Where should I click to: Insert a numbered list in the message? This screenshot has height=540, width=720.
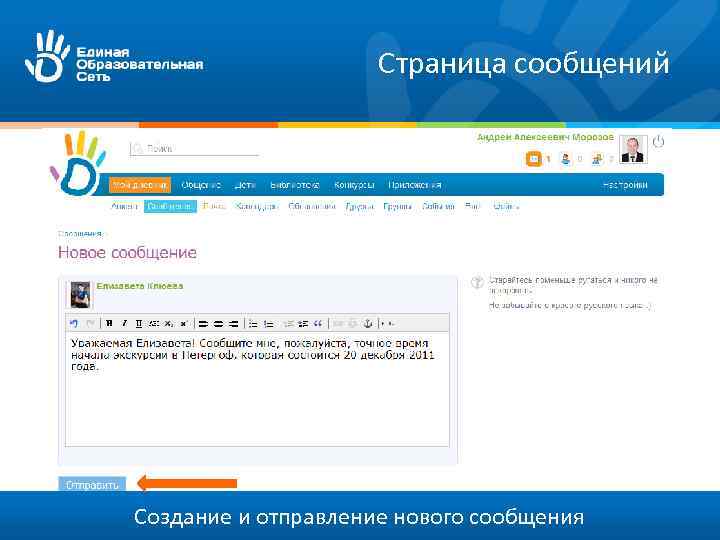[269, 324]
